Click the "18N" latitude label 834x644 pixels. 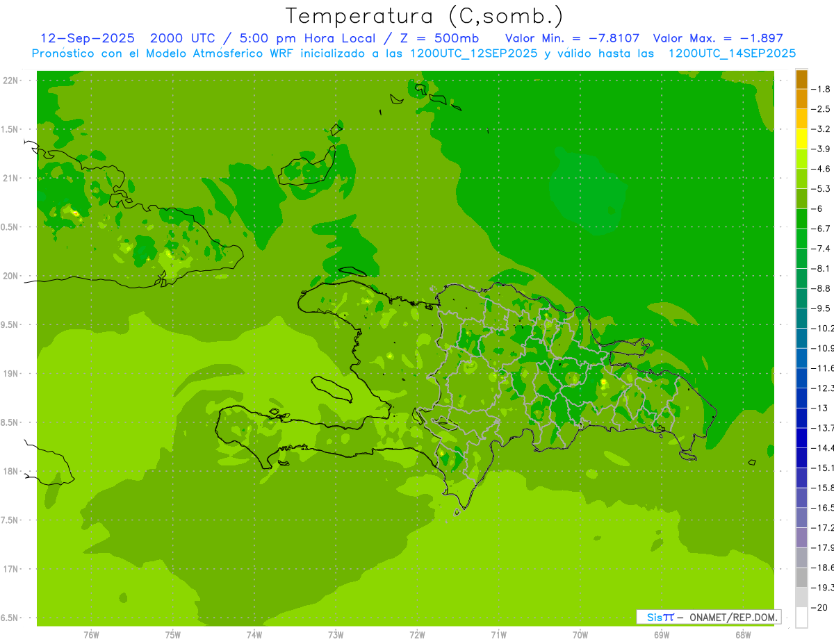click(x=10, y=472)
